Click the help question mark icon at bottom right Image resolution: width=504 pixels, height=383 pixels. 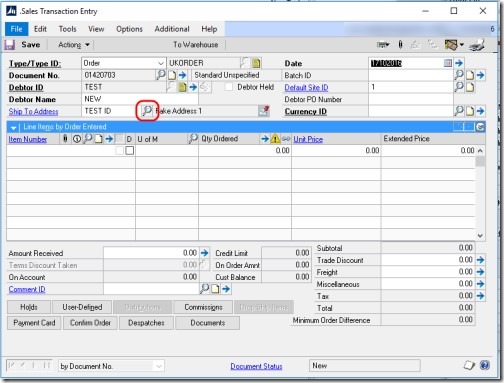pos(485,365)
